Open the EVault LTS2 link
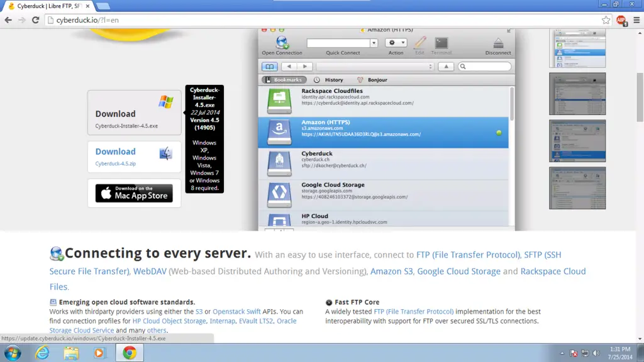 (256, 321)
